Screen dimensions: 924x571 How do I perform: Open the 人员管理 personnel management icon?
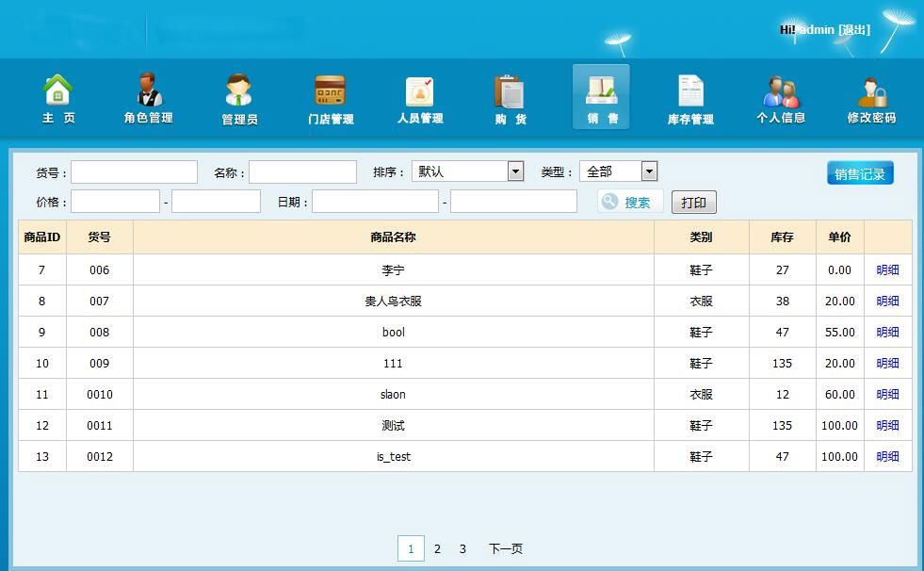click(x=419, y=94)
